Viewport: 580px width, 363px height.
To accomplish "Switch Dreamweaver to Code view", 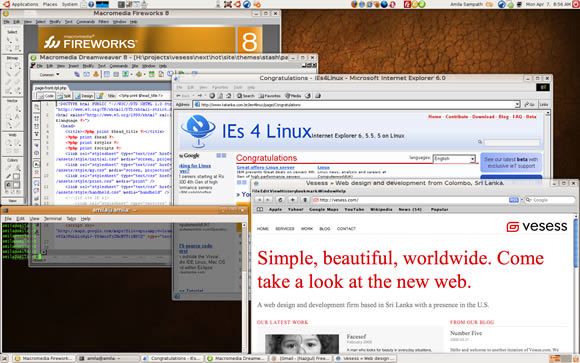I will (x=46, y=96).
